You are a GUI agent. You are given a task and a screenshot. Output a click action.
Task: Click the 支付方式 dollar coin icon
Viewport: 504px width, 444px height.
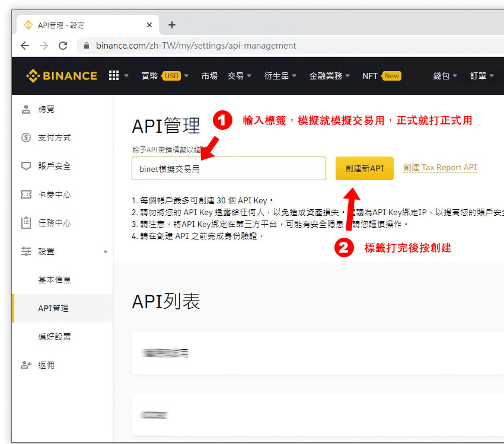26,138
